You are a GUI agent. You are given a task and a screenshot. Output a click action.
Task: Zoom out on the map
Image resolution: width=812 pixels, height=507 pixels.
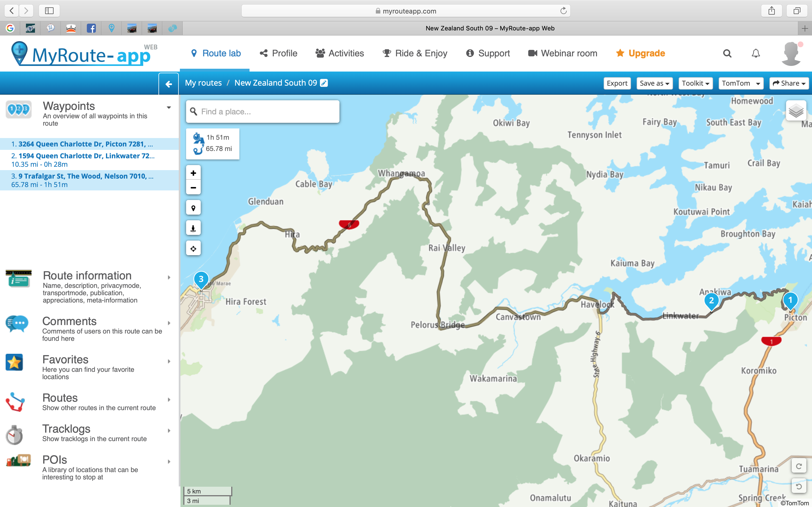[193, 188]
